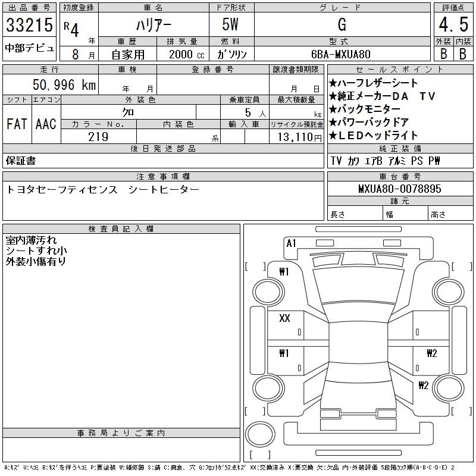This screenshot has width=476, height=476.
Task: Click the A1 scratch mark on the car diagram
Action: tap(291, 243)
